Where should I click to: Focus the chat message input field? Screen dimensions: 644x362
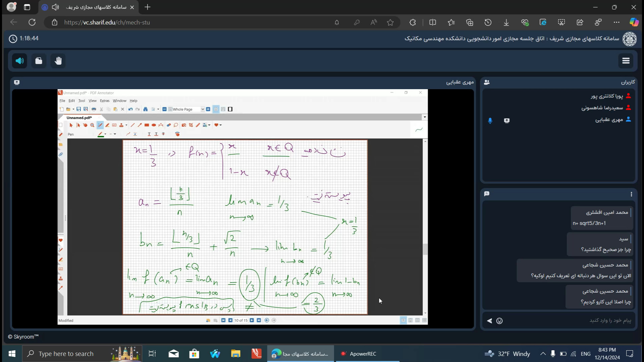[570, 320]
